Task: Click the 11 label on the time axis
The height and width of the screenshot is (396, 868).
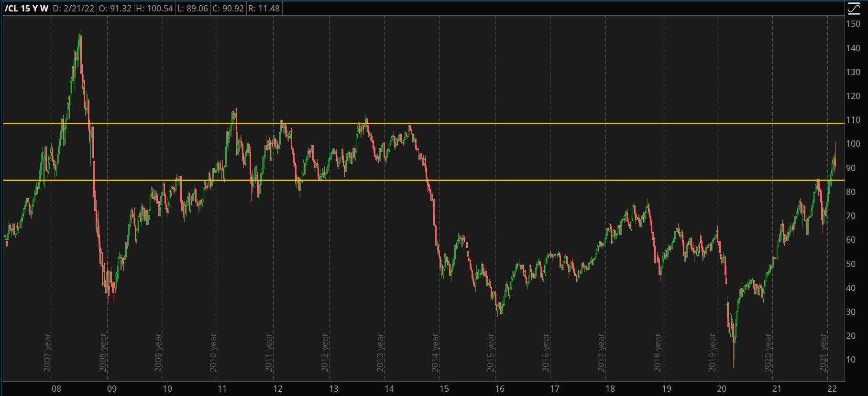Action: click(222, 388)
